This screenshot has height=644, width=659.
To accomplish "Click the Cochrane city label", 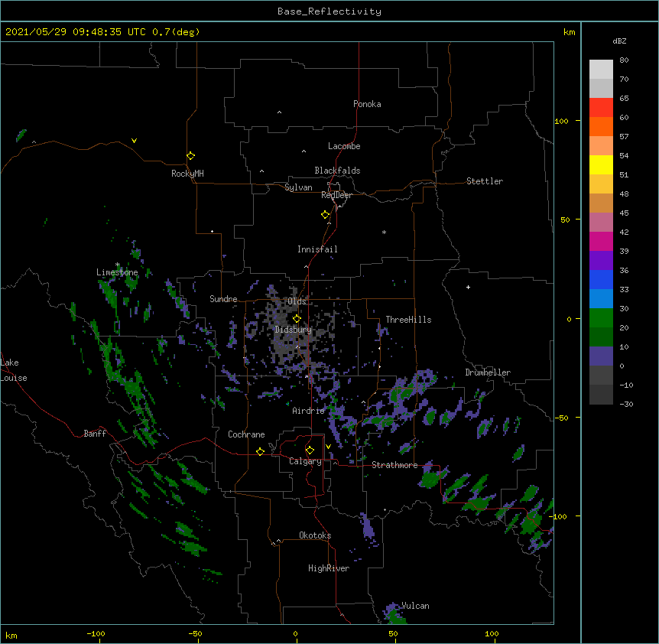I will (x=246, y=434).
